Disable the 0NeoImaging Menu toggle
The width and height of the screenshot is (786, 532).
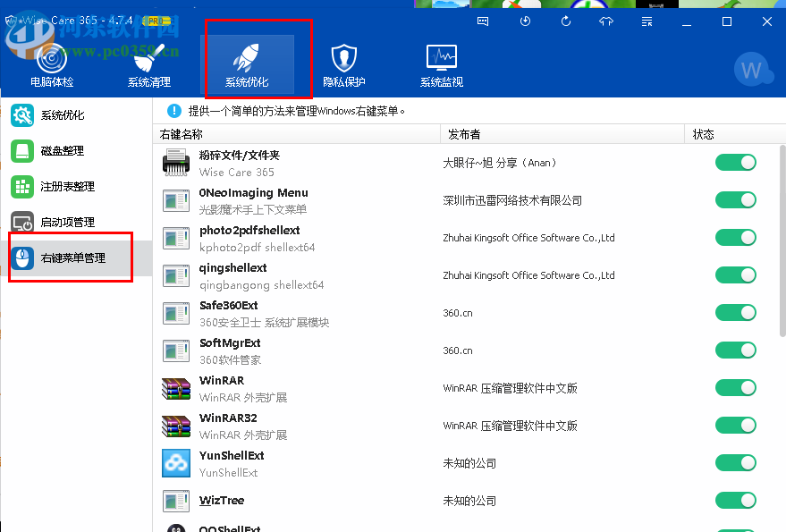[x=735, y=200]
